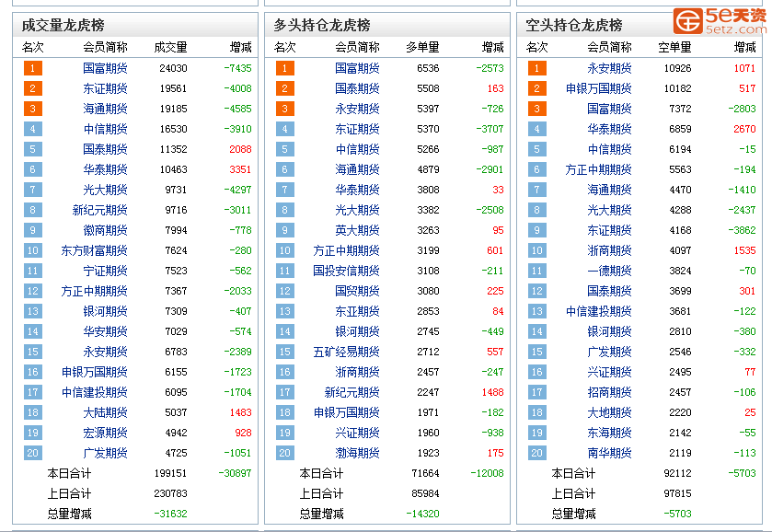This screenshot has width=772, height=532.
Task: Click the 渤海期货 member link
Action: [357, 453]
